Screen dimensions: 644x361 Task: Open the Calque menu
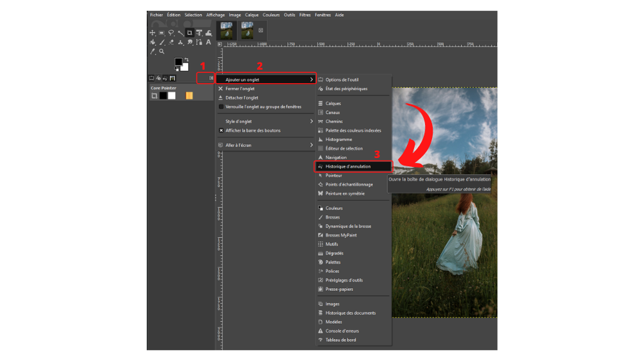(x=252, y=15)
